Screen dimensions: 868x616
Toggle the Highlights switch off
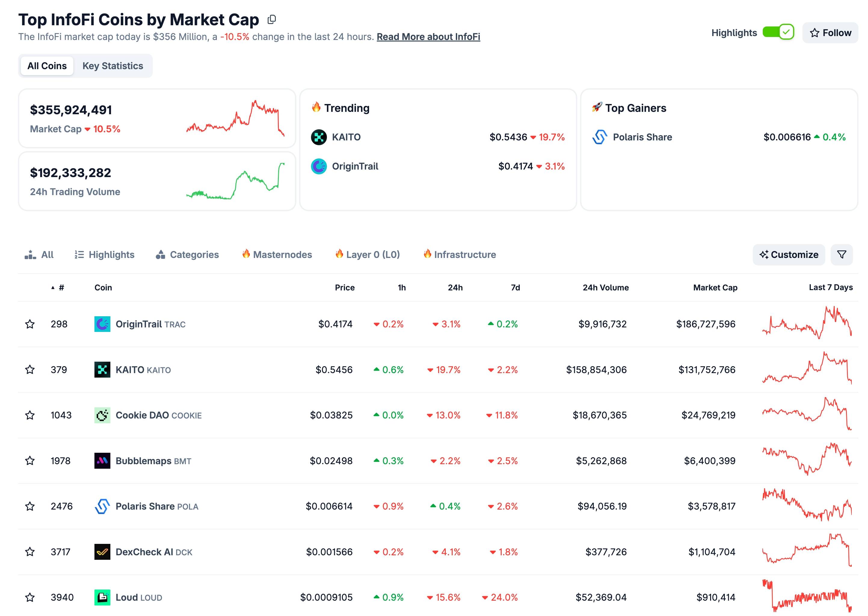(778, 33)
